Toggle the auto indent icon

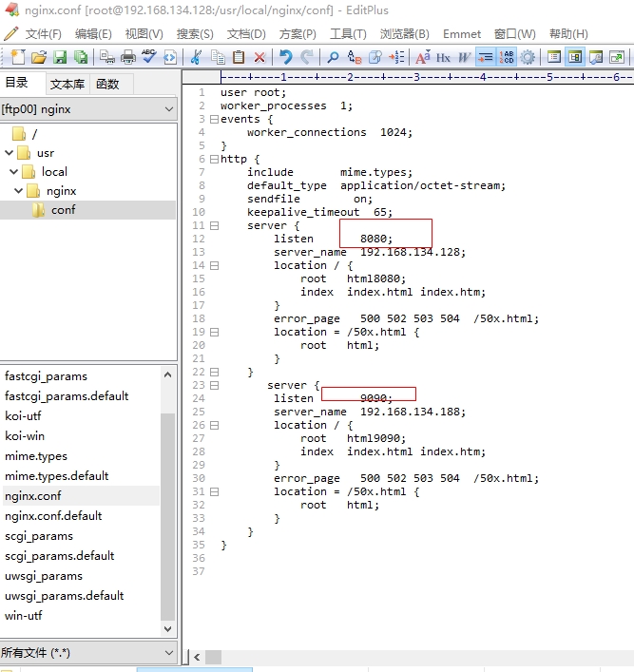pos(486,57)
